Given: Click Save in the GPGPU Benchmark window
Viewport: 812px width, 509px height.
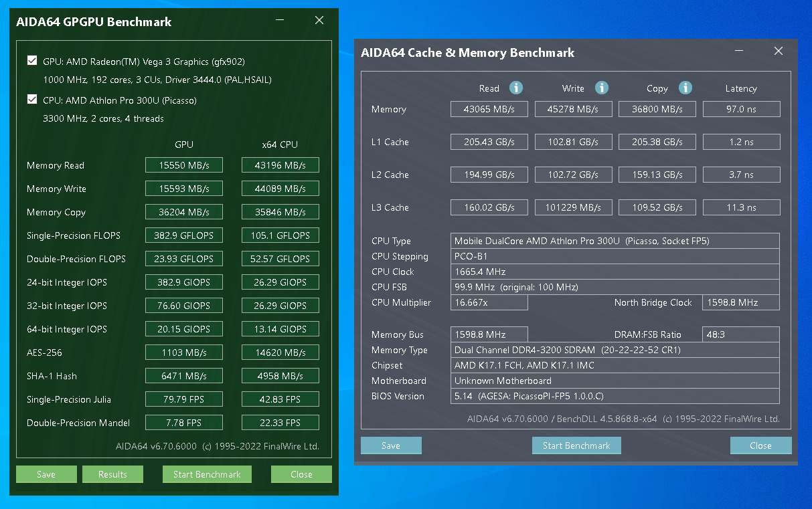Looking at the screenshot, I should [46, 474].
